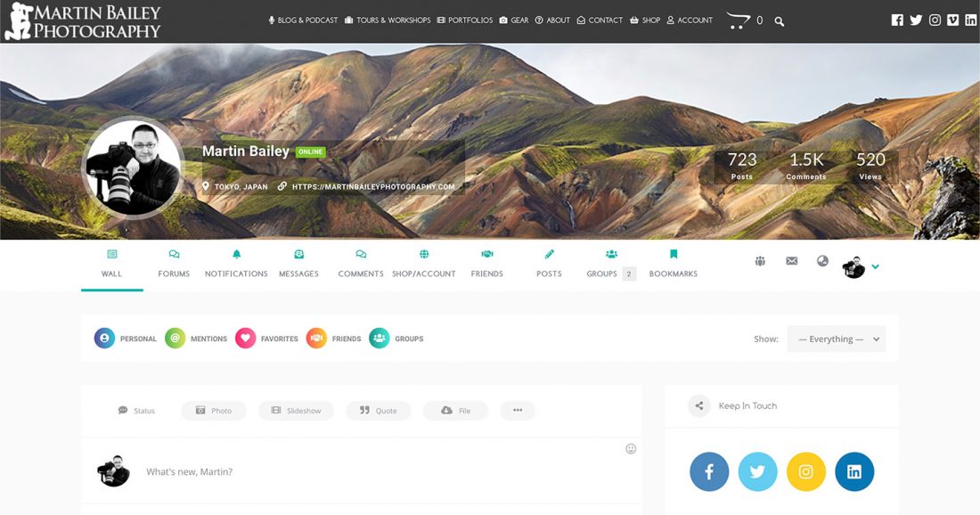Filter wall by Mentions
980x515 pixels.
196,339
